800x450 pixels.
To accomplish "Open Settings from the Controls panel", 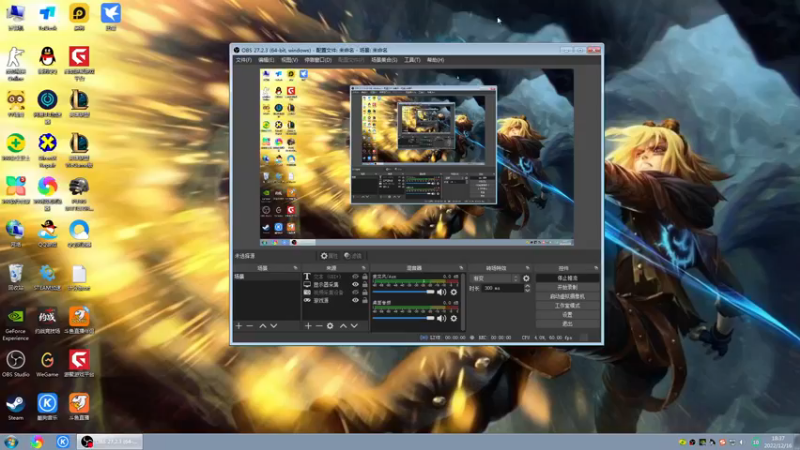I will tap(567, 315).
